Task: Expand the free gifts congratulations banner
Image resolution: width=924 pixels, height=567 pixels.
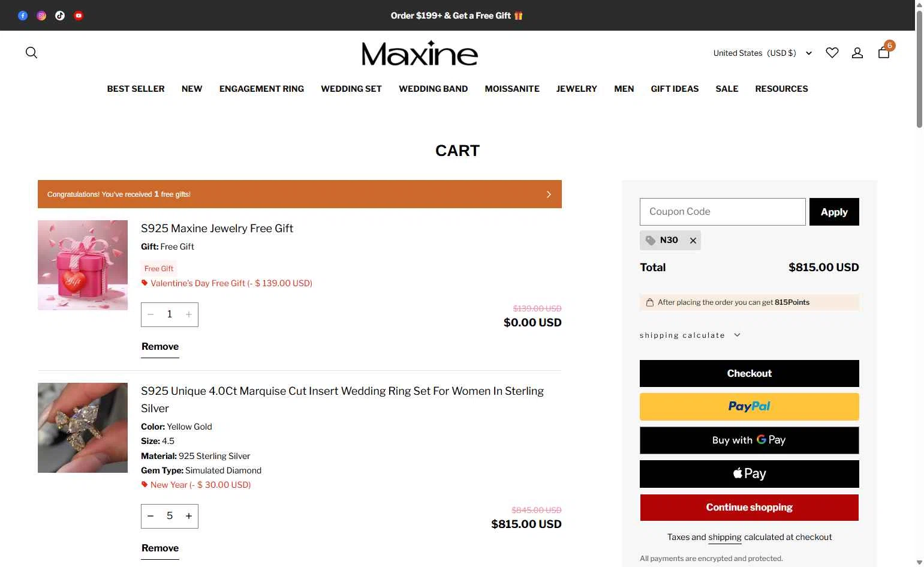Action: [x=300, y=194]
